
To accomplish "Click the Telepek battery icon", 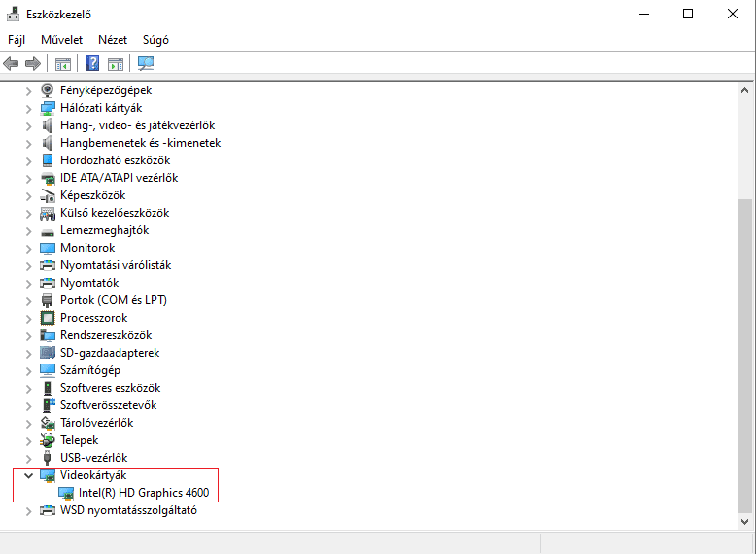I will point(48,440).
